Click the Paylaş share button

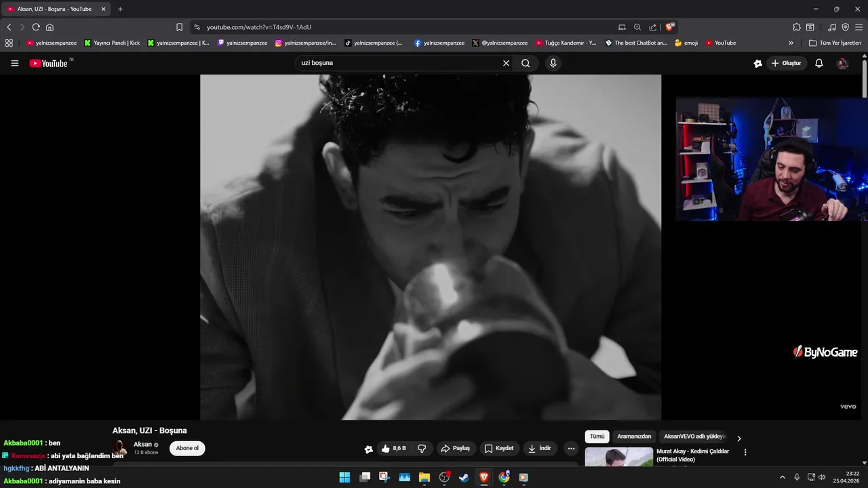click(x=456, y=449)
